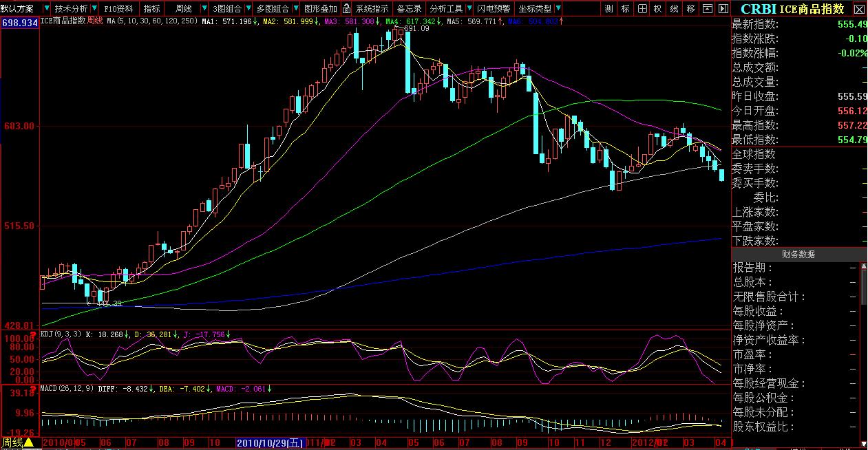
Task: Click the MA2: 581.999 indicator value
Action: [x=289, y=22]
